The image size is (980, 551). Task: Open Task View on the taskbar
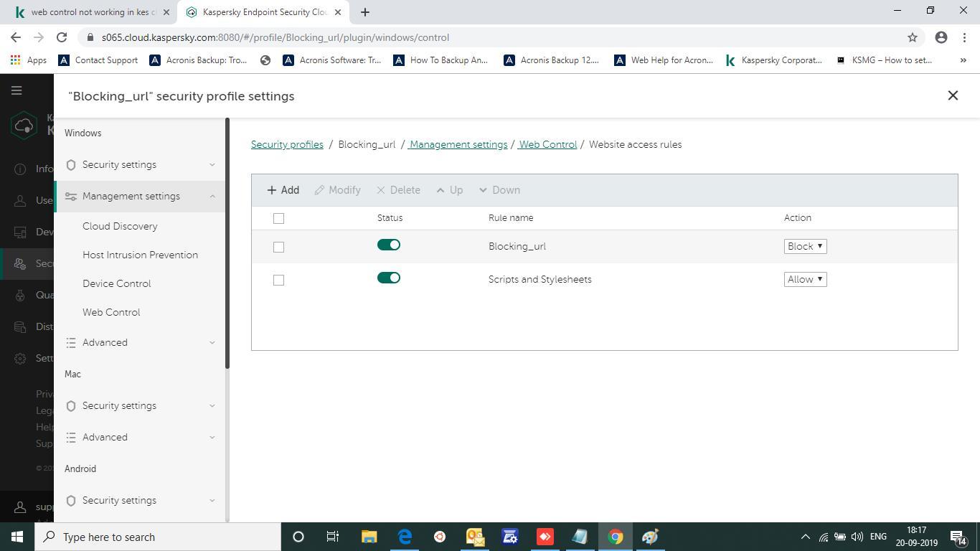point(333,537)
